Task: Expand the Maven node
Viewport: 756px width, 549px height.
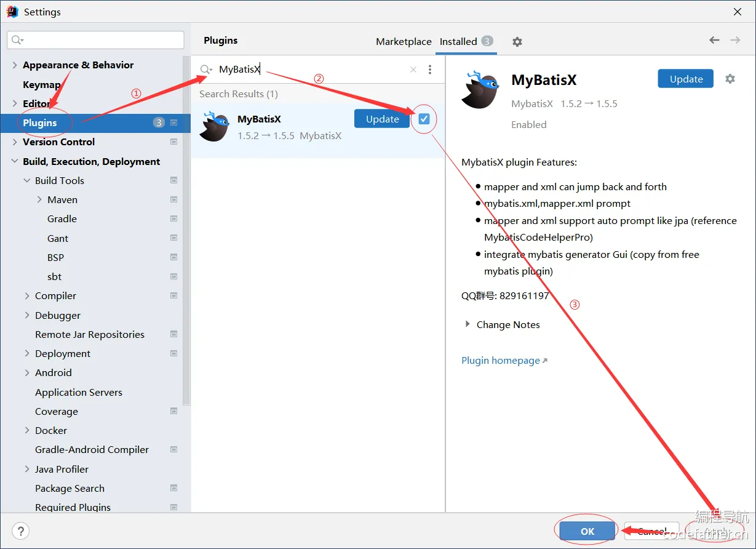Action: click(39, 199)
